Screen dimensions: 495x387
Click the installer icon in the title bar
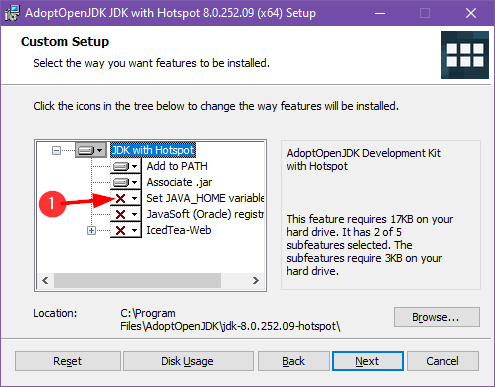pos(12,13)
